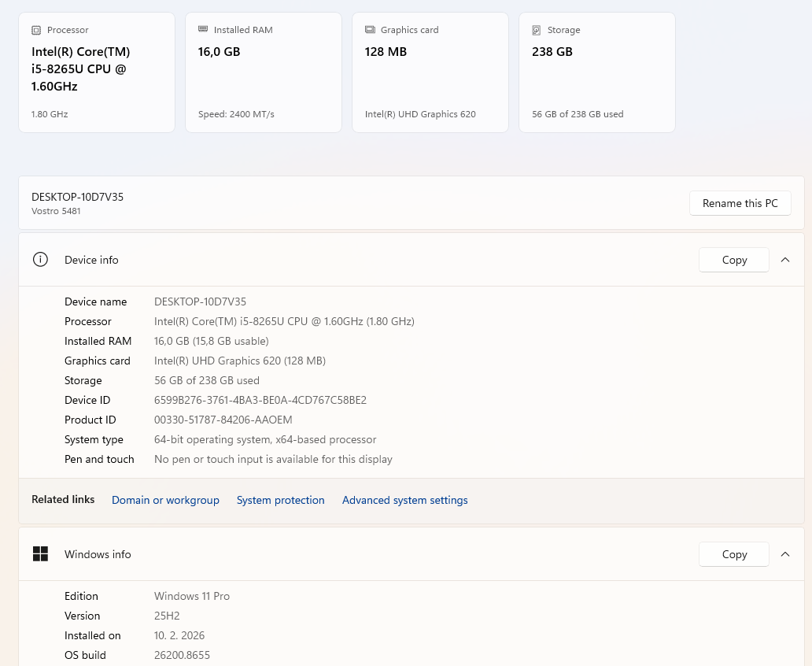Open the Storage card showing 238 GB
Screen dimensions: 812x666
(x=597, y=72)
